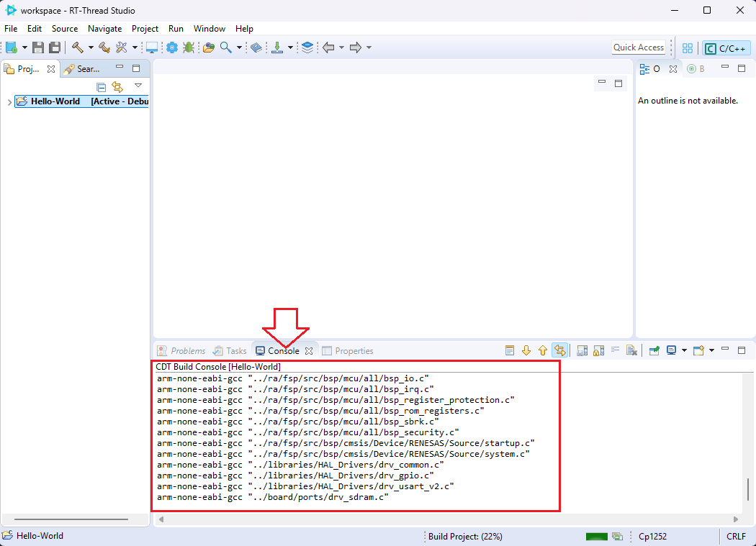Click the green bug Debug icon

188,47
